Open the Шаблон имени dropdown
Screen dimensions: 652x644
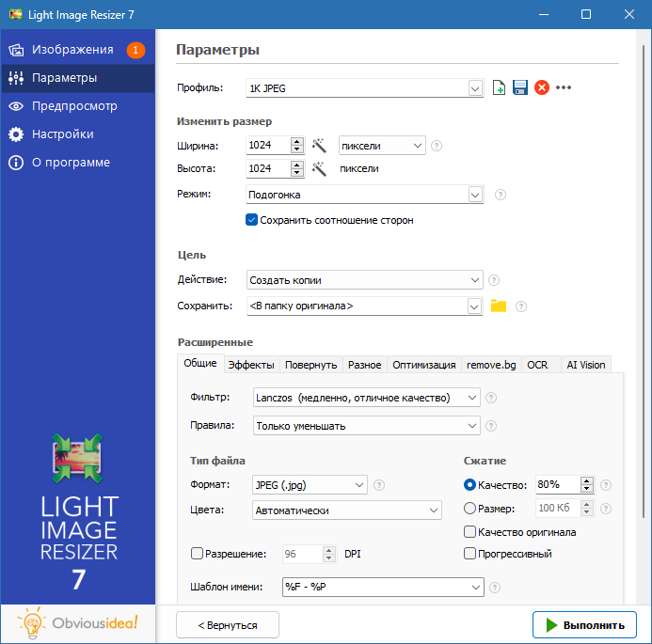click(383, 587)
